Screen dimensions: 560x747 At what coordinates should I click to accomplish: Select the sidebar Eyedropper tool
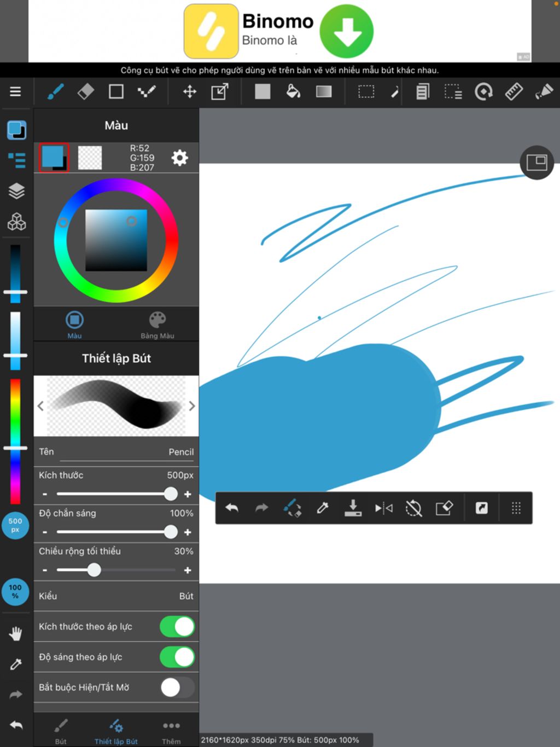click(x=16, y=664)
